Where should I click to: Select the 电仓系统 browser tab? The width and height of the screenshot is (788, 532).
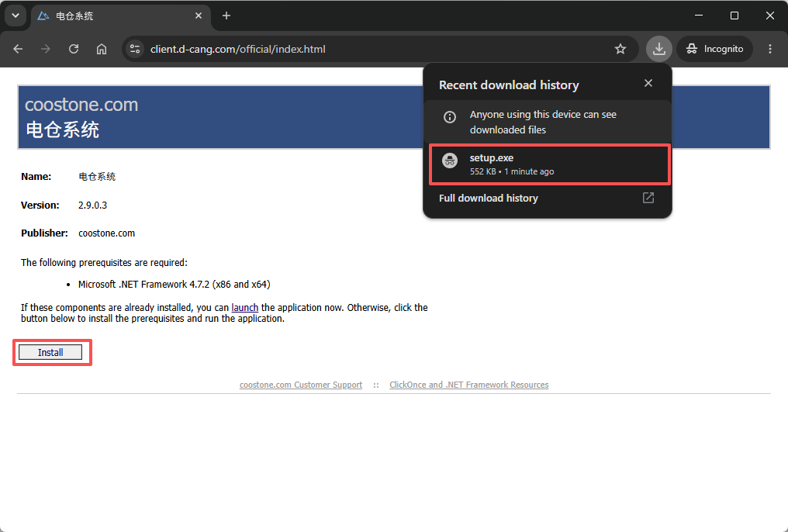pyautogui.click(x=121, y=16)
